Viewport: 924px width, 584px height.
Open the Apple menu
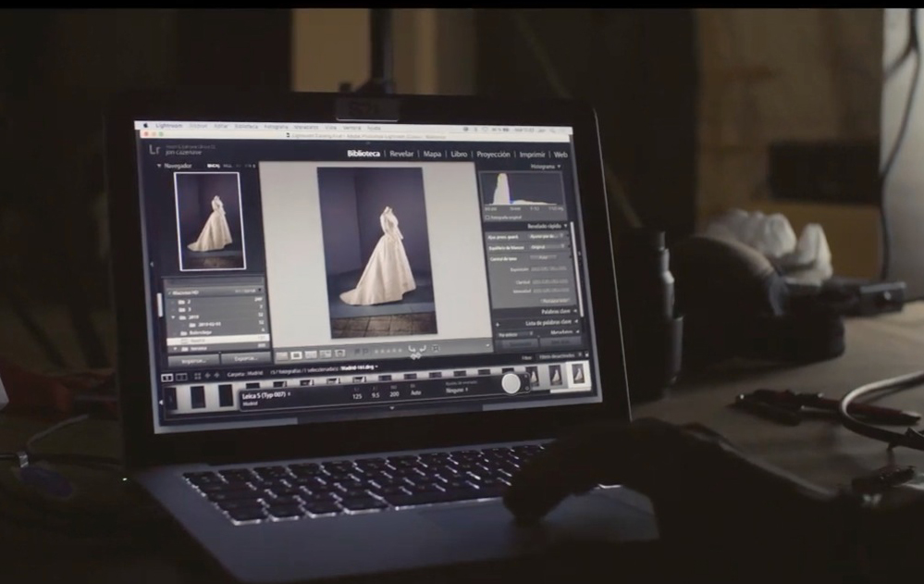click(x=143, y=124)
